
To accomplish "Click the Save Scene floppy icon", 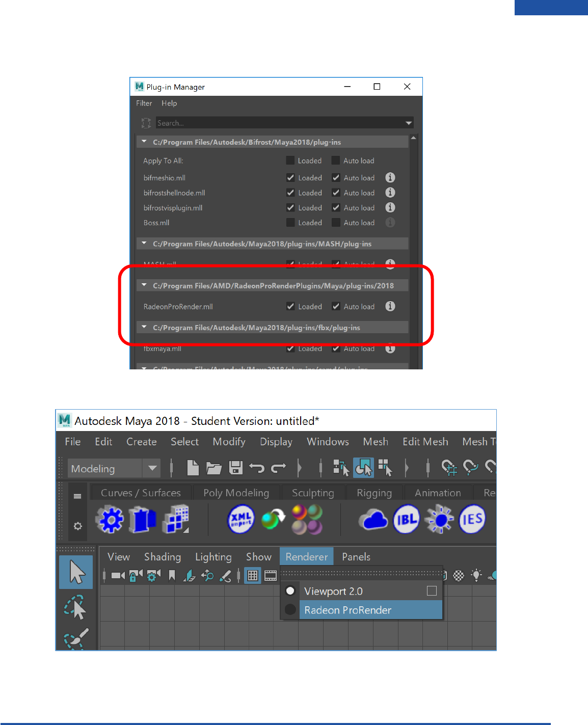I will pyautogui.click(x=235, y=468).
